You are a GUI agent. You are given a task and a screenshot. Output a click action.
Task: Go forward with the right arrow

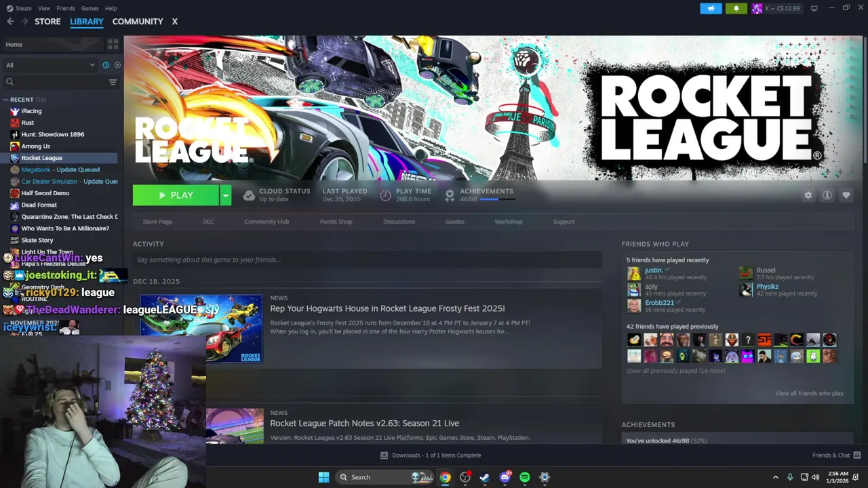(x=24, y=22)
